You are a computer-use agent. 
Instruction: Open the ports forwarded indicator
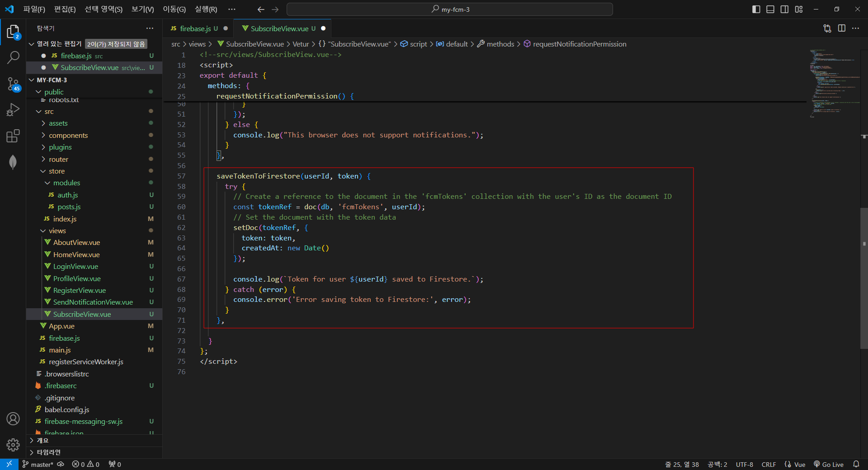click(x=115, y=464)
